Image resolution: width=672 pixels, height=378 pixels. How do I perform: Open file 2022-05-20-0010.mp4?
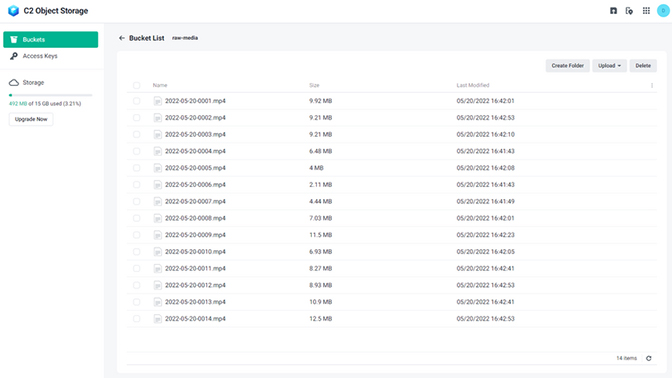click(x=195, y=252)
